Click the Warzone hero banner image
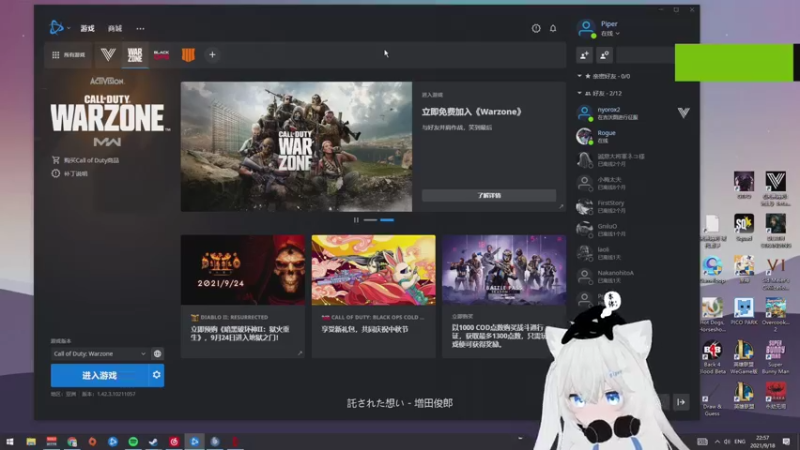Image resolution: width=800 pixels, height=450 pixels. click(x=296, y=146)
